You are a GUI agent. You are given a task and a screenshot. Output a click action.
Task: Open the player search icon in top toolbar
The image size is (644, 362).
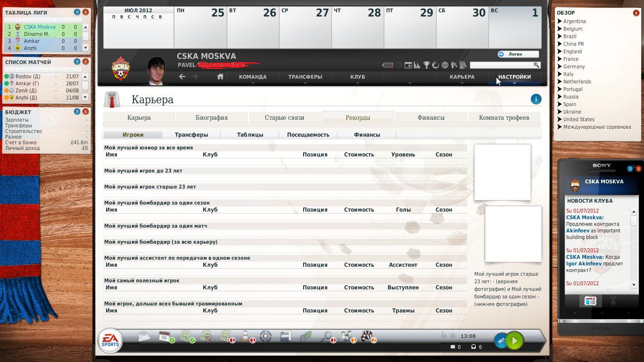pyautogui.click(x=454, y=65)
